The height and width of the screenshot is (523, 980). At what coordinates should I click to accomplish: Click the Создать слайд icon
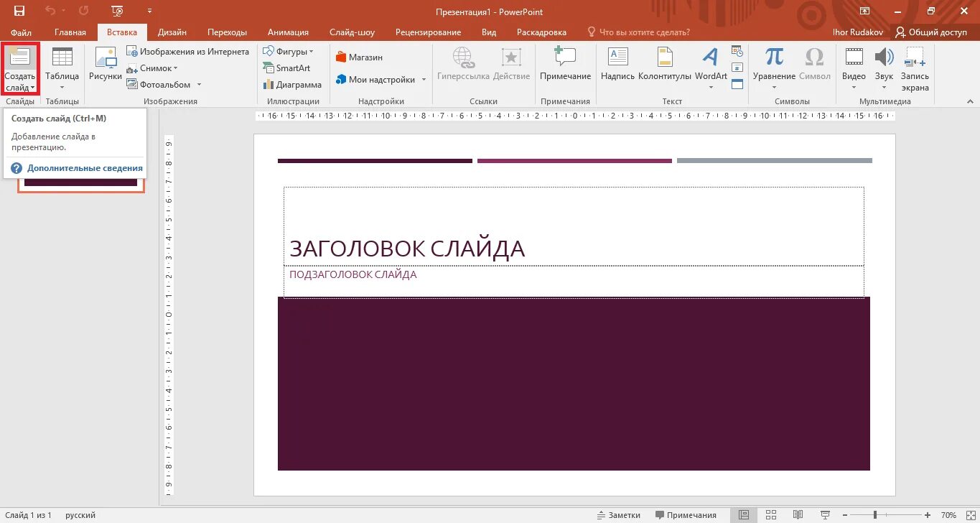click(x=20, y=58)
